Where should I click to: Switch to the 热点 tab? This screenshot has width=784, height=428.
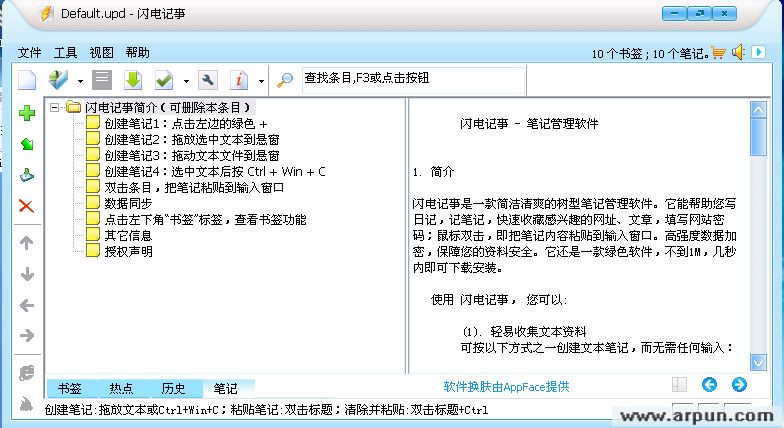pos(121,388)
